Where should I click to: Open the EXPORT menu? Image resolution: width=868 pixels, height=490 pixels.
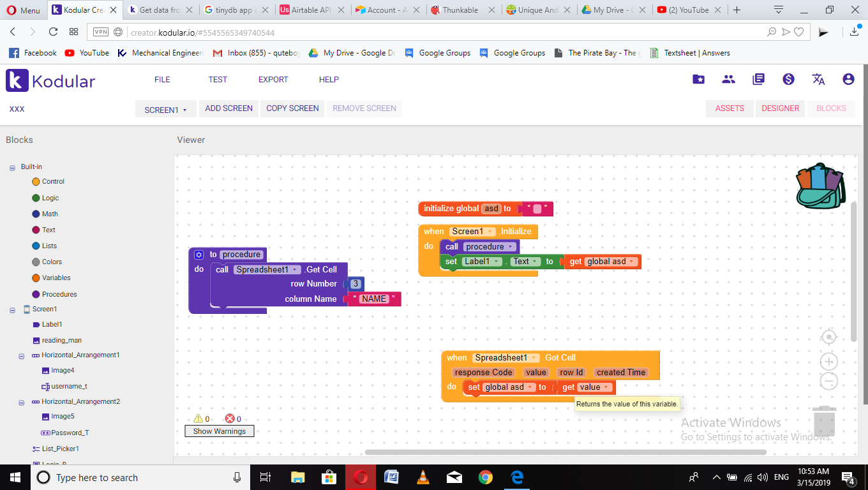click(x=273, y=80)
